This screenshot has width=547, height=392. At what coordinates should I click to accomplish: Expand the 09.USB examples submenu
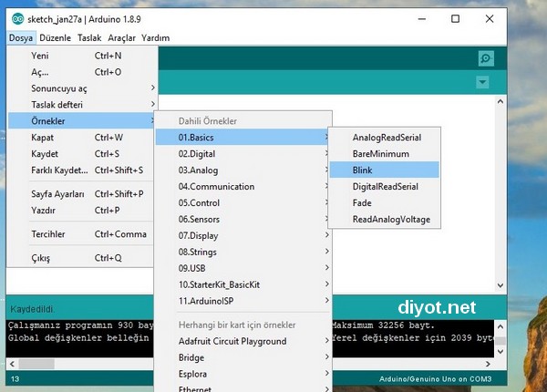click(x=243, y=269)
